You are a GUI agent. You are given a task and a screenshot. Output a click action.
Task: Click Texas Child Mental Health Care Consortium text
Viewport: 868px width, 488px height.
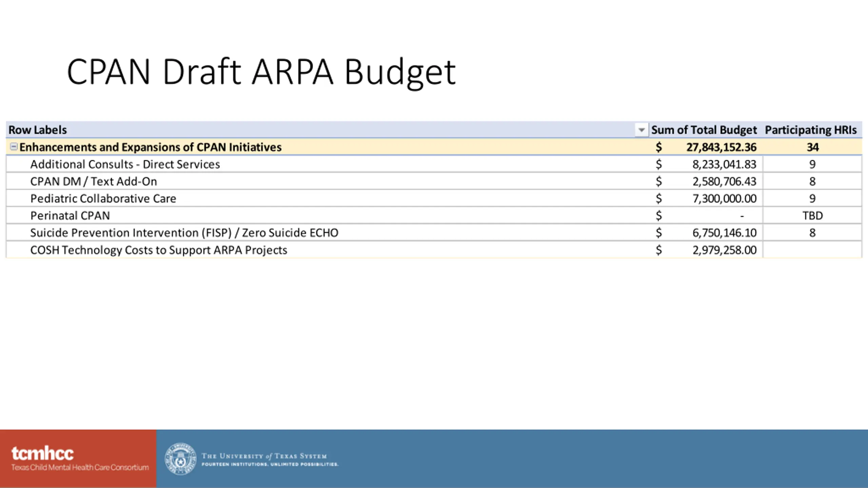coord(80,467)
